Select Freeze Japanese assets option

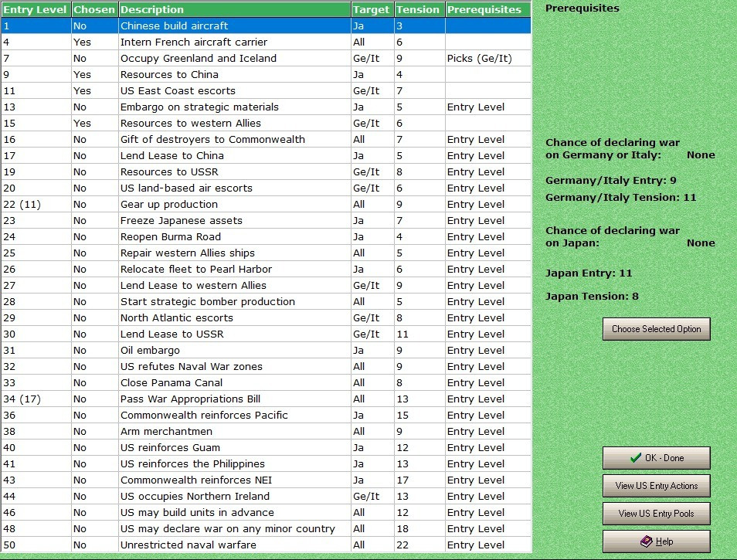coord(266,220)
